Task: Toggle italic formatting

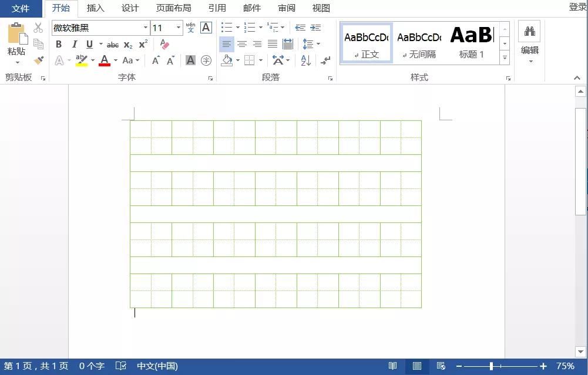Action: tap(73, 44)
